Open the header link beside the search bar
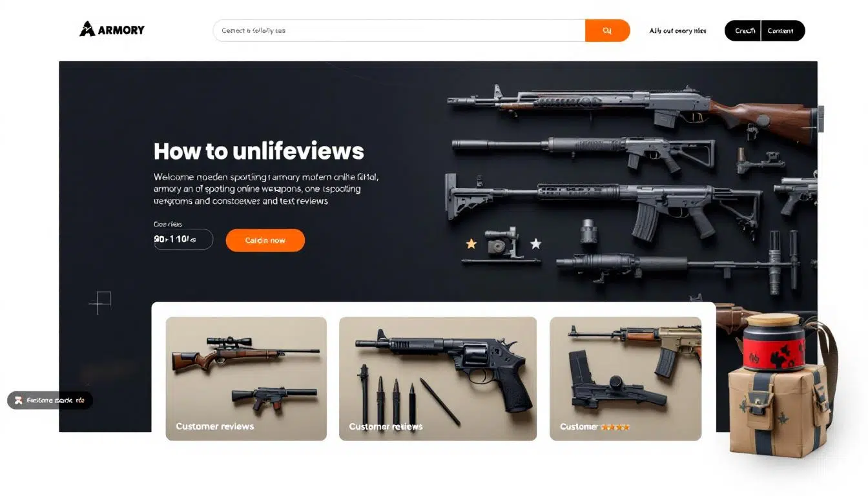The width and height of the screenshot is (868, 496). 677,31
